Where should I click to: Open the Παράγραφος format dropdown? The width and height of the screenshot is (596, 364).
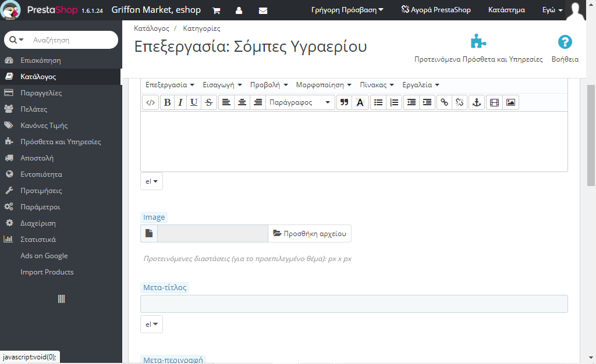[x=300, y=103]
